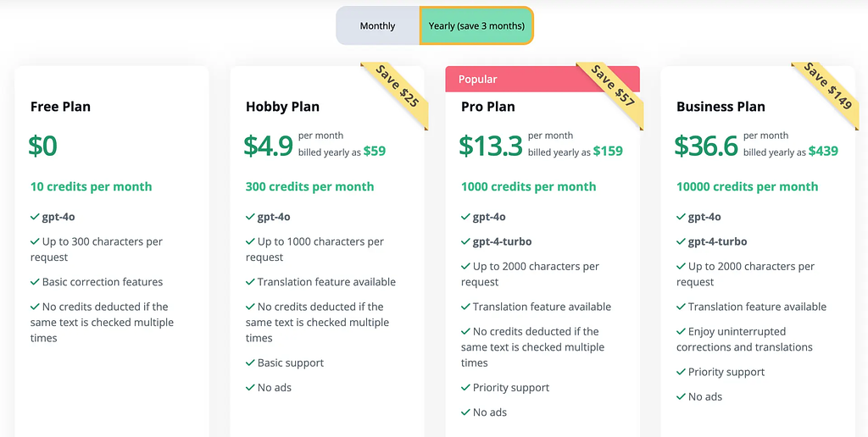
Task: Click the Save $25 ribbon on Hobby Plan
Action: point(398,86)
